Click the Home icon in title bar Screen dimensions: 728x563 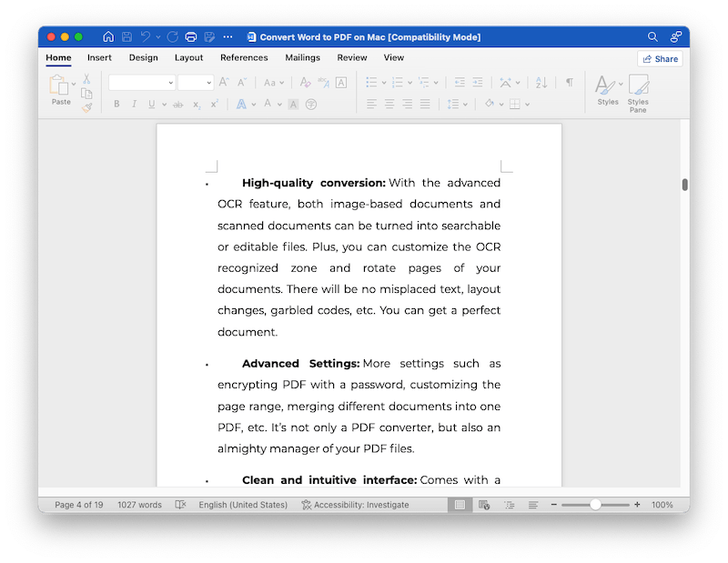pos(108,37)
